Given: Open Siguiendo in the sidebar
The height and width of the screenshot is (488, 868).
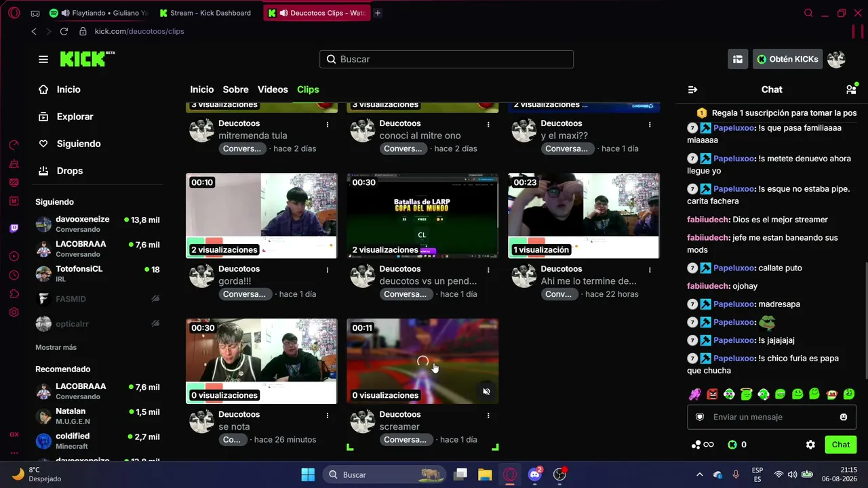Looking at the screenshot, I should coord(70,144).
